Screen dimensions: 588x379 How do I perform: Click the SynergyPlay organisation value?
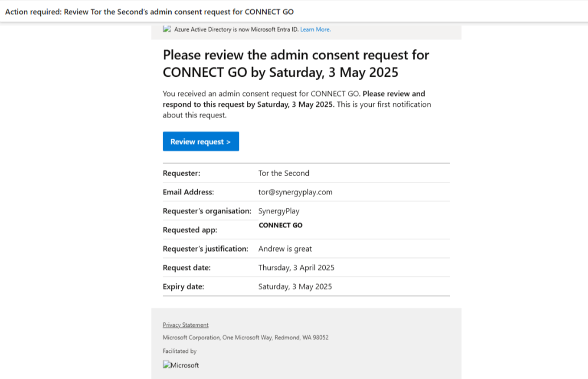pyautogui.click(x=279, y=211)
